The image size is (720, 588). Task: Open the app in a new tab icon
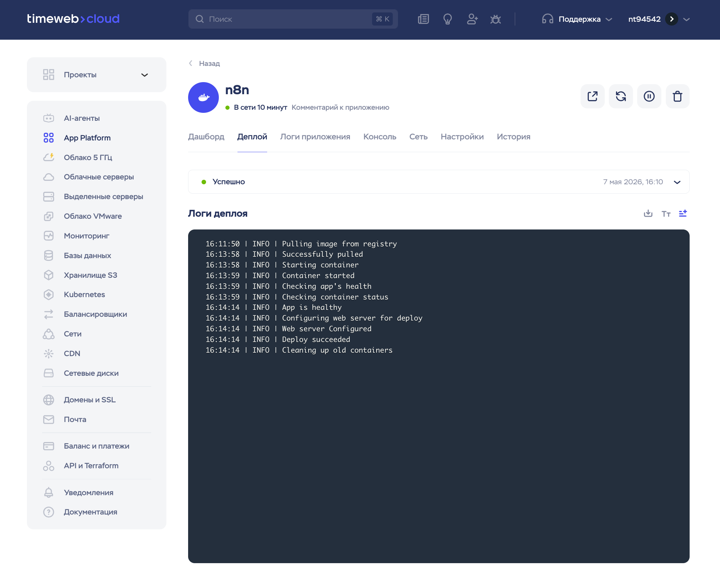592,96
